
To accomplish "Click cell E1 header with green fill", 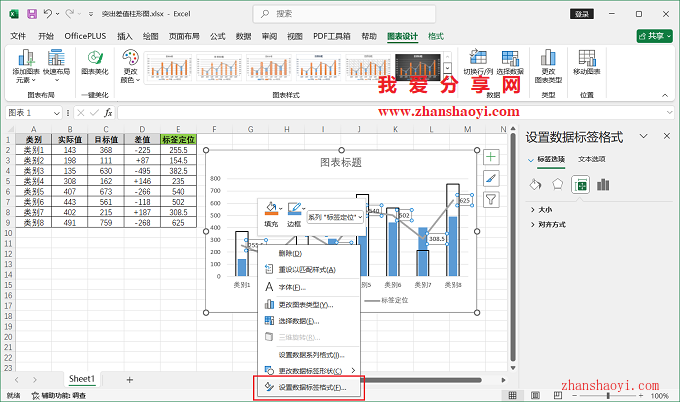I will [178, 140].
